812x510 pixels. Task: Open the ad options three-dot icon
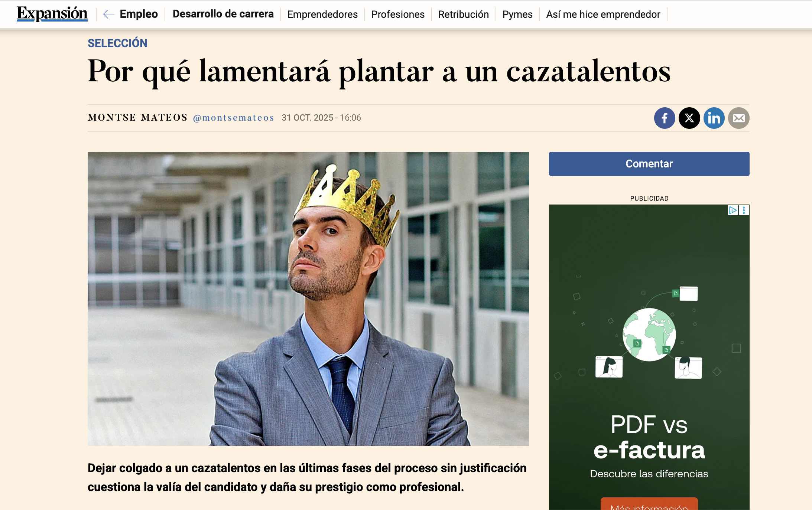pos(744,210)
